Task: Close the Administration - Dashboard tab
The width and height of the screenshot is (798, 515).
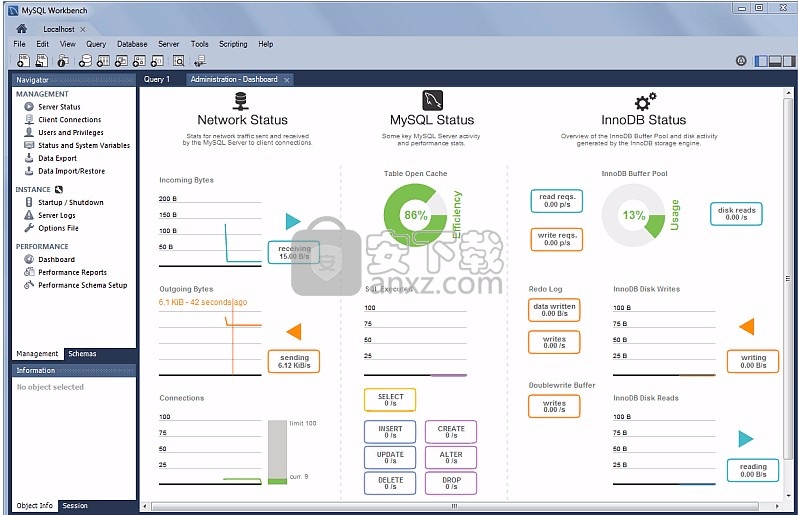Action: click(x=287, y=80)
